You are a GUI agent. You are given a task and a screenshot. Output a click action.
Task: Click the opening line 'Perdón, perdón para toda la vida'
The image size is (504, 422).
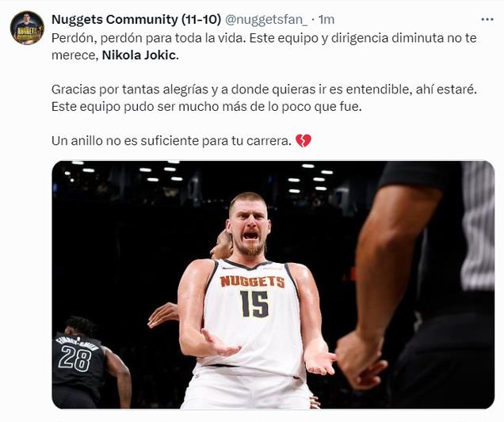click(148, 38)
